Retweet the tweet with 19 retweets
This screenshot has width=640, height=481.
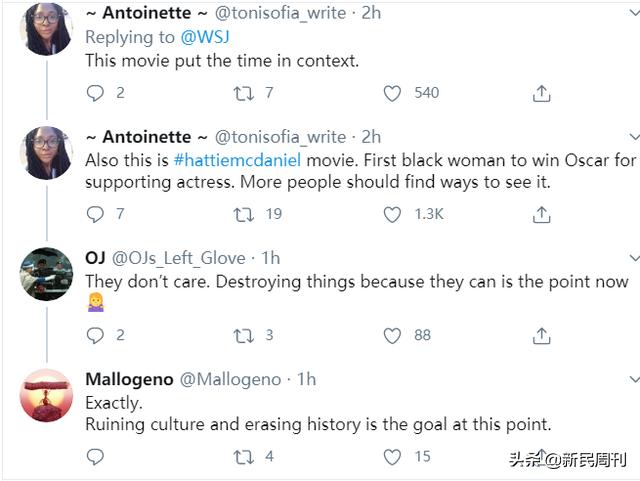[x=242, y=214]
